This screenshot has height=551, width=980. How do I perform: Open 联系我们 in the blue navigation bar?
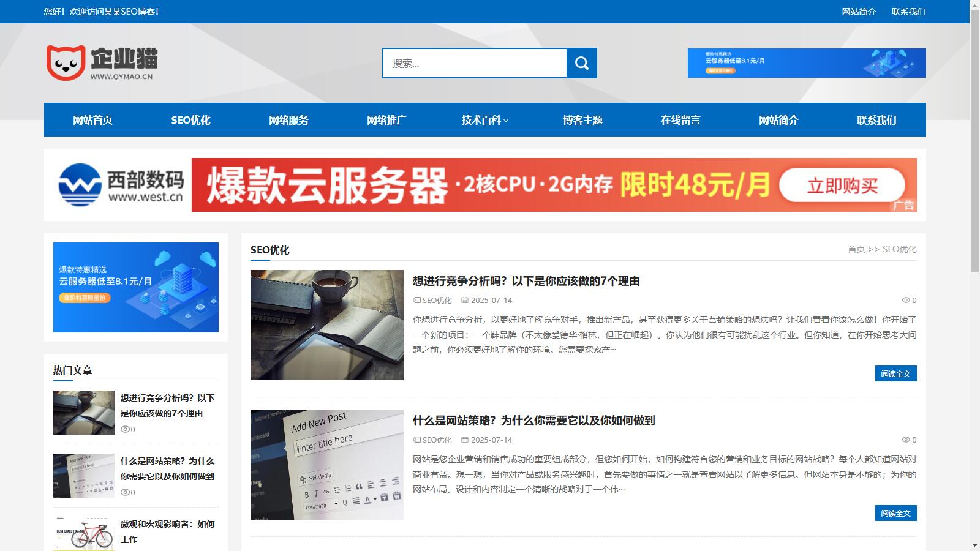pos(876,120)
